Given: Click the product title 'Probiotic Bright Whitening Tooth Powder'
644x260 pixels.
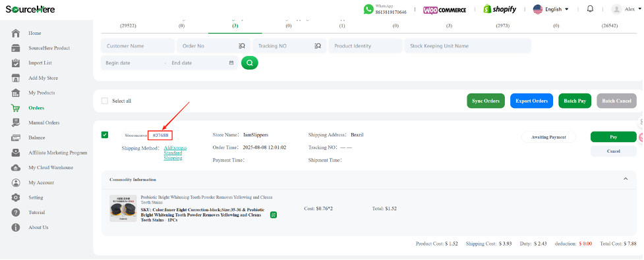Looking at the screenshot, I should (x=206, y=199).
